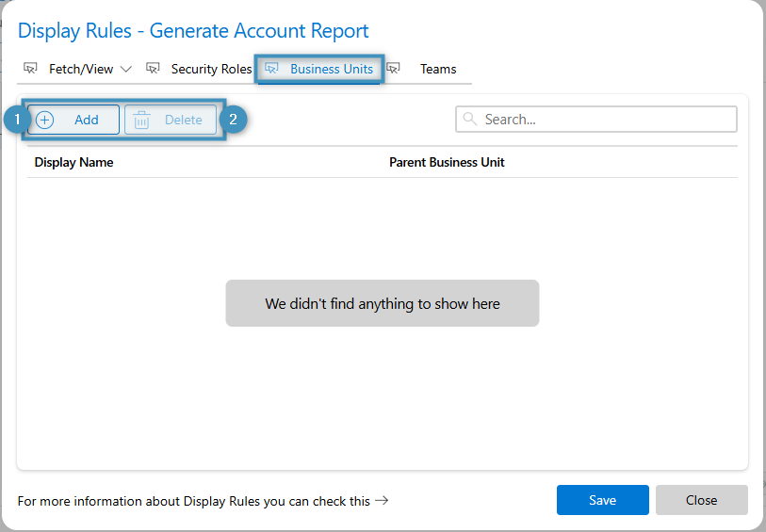Viewport: 766px width, 532px height.
Task: Select the Business Units tab label
Action: click(332, 69)
